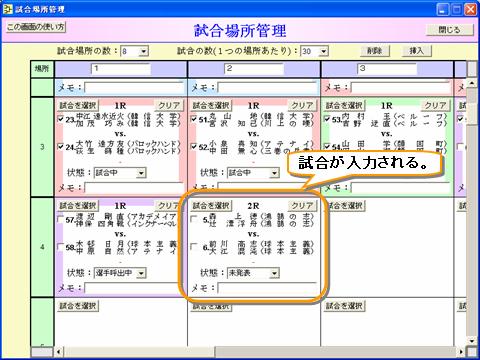The width and height of the screenshot is (480, 360).
Task: Uncheck the box for entry 52
Action: (194, 146)
